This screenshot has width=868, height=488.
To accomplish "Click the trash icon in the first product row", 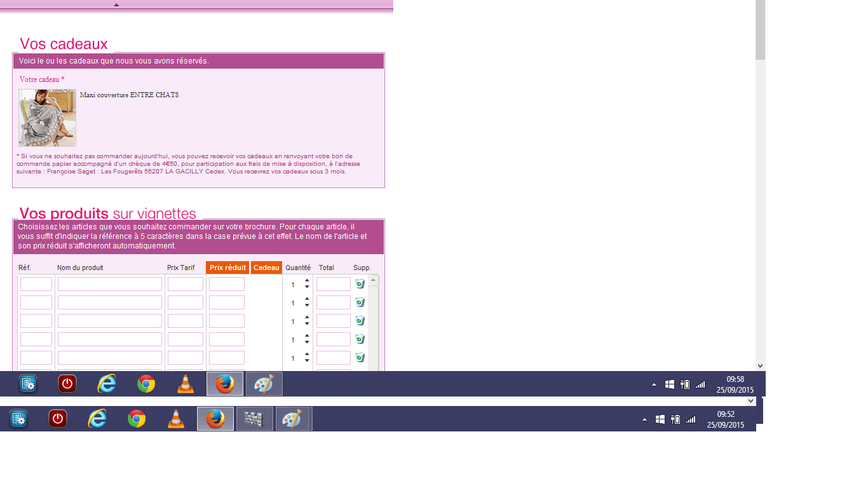I will (360, 284).
